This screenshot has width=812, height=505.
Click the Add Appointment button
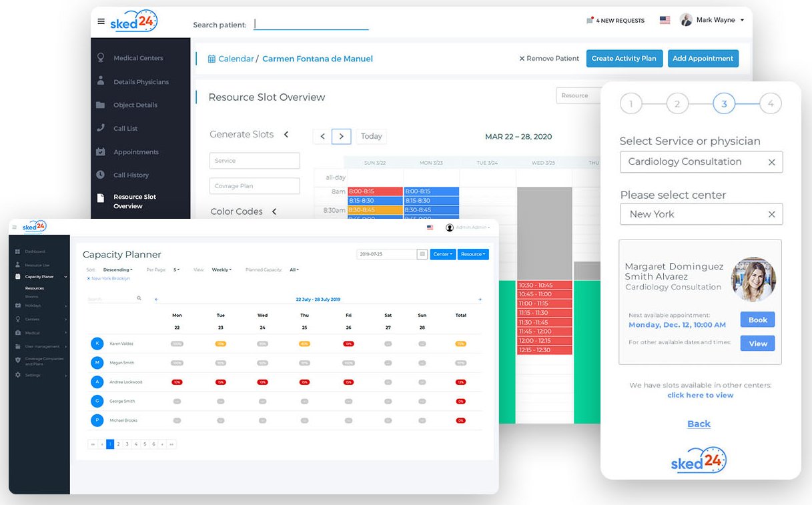pos(703,59)
